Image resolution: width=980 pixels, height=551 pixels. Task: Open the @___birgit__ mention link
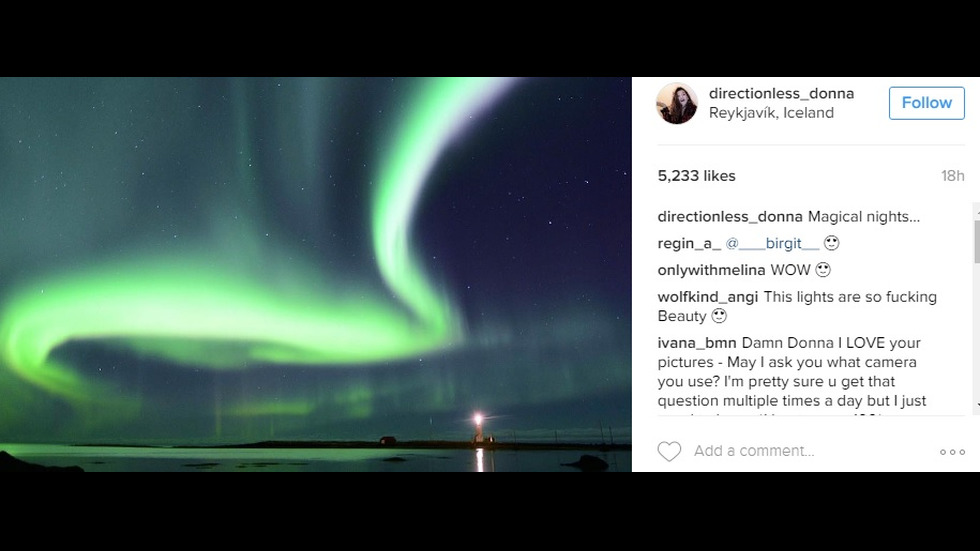pyautogui.click(x=772, y=244)
